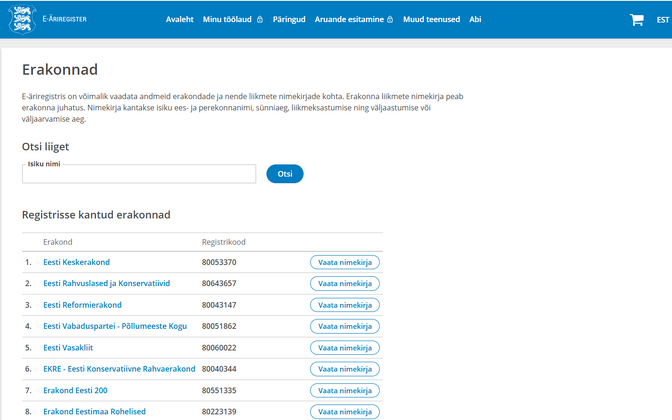Open the Päringud menu
This screenshot has width=672, height=420.
(x=289, y=19)
